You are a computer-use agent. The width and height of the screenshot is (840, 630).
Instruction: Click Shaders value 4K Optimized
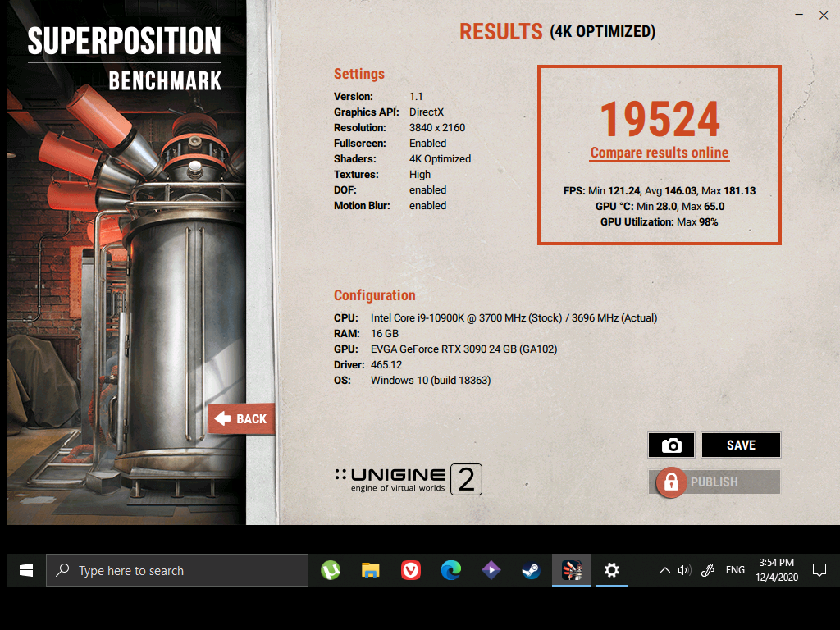tap(440, 159)
